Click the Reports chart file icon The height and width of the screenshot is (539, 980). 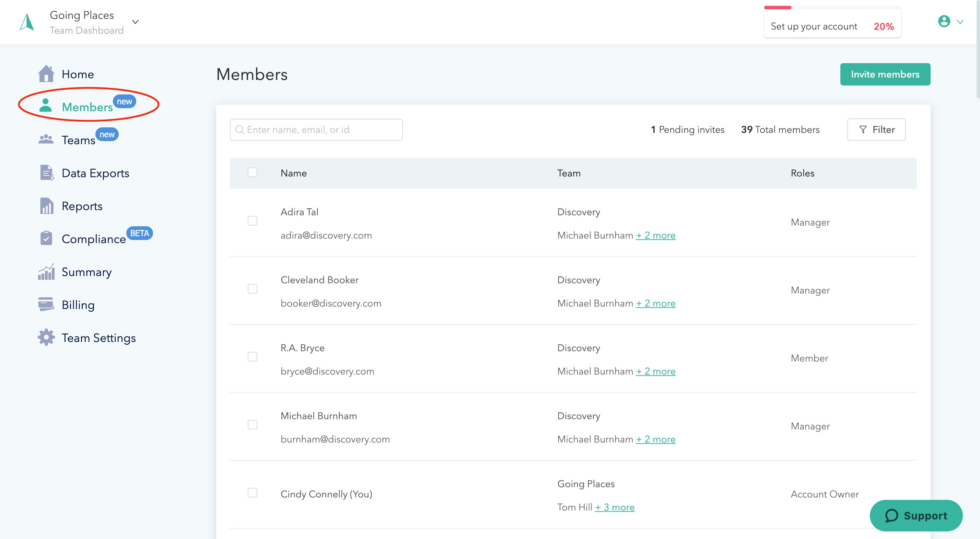(46, 206)
